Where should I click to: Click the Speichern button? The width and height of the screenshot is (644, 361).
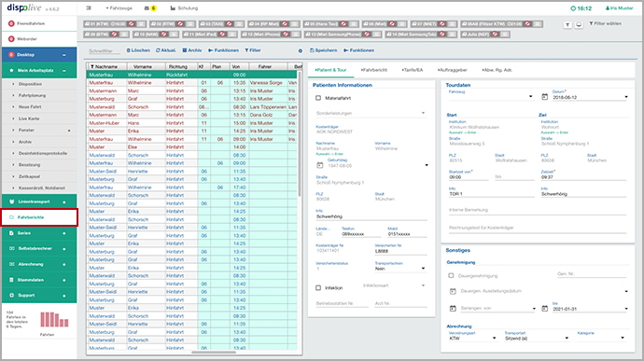324,50
